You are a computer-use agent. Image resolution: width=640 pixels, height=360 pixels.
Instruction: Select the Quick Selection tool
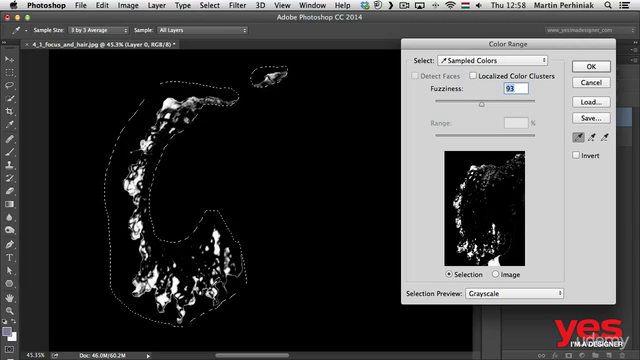pyautogui.click(x=9, y=99)
